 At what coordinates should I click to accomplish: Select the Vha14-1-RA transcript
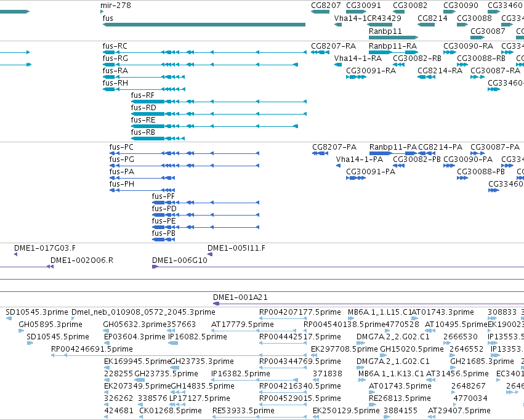point(338,65)
